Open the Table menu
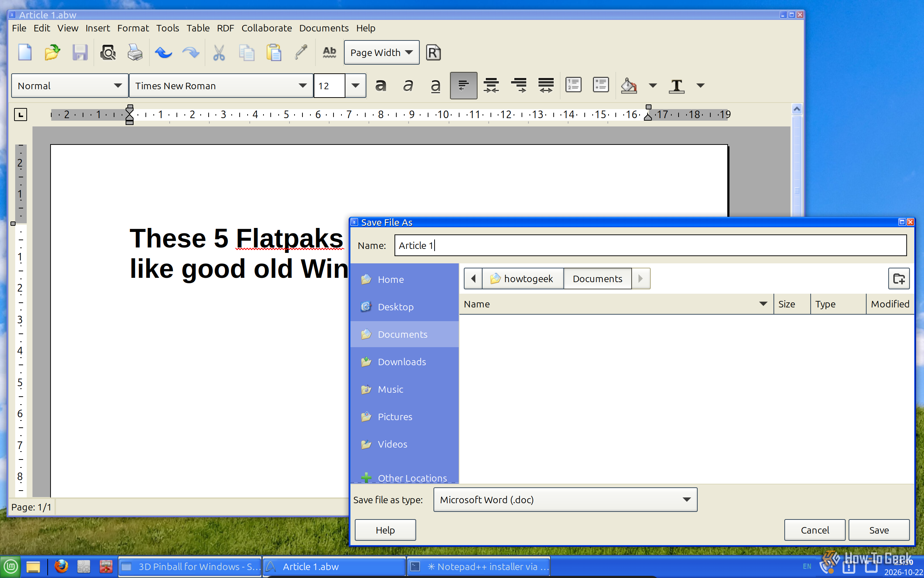The height and width of the screenshot is (578, 924). coord(198,28)
